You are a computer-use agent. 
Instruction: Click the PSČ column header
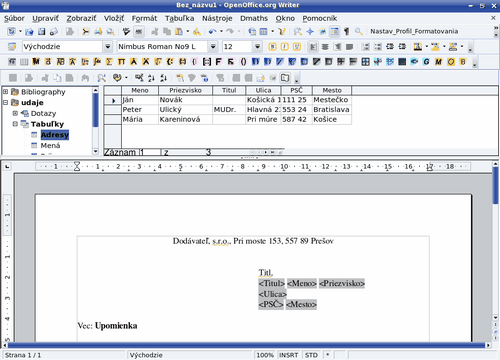pos(297,90)
